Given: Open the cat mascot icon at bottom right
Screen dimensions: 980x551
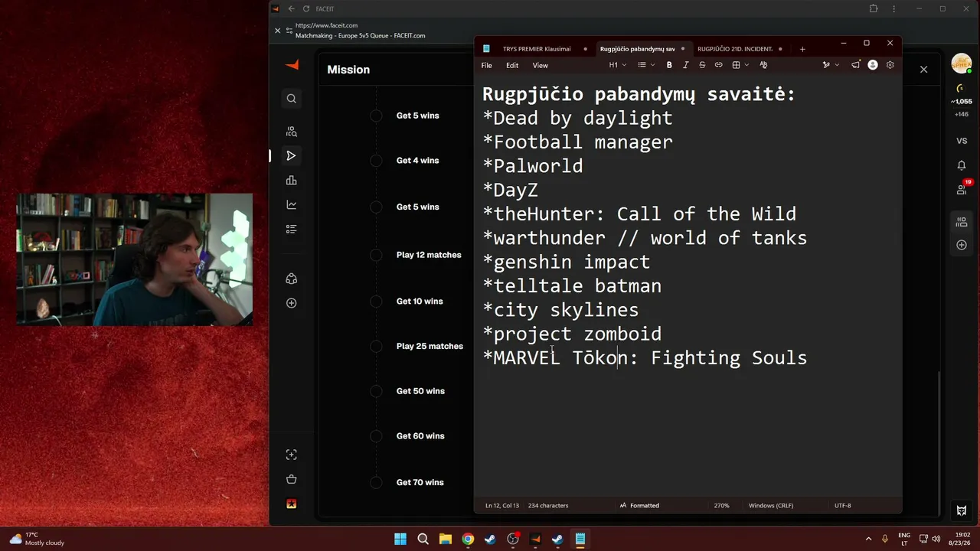Looking at the screenshot, I should tap(962, 510).
